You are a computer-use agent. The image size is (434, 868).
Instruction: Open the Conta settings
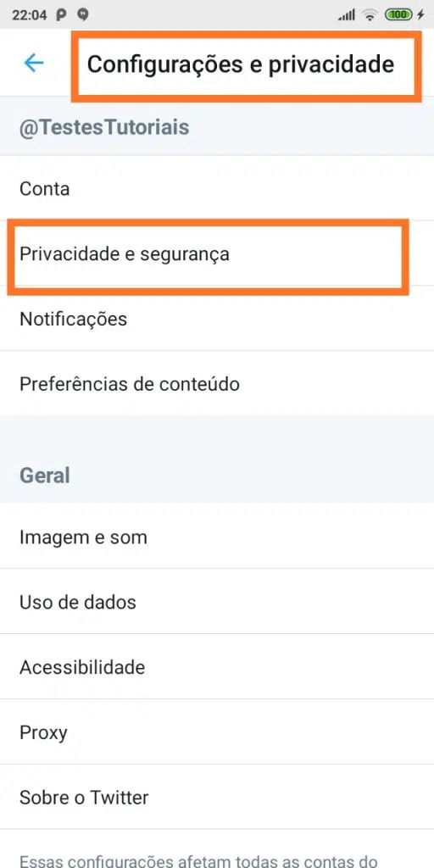pyautogui.click(x=217, y=188)
